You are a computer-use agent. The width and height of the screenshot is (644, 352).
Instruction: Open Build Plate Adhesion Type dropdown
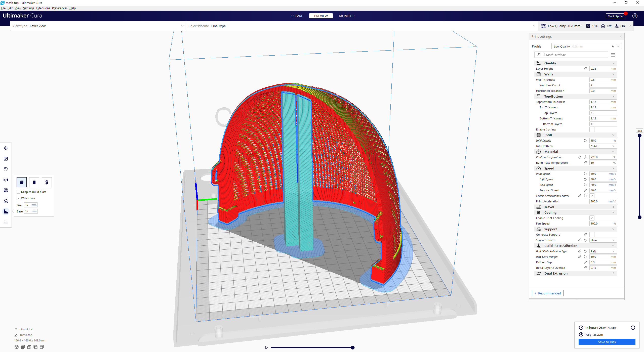[603, 251]
